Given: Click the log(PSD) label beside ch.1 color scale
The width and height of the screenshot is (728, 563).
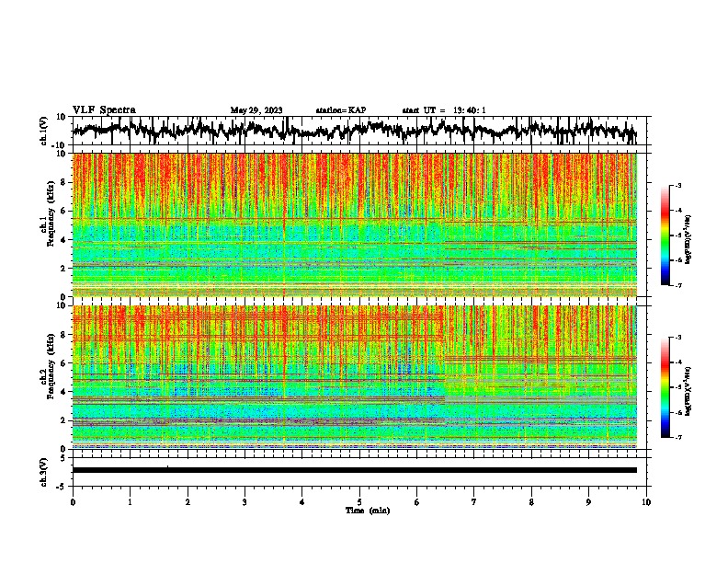Looking at the screenshot, I should coord(688,239).
